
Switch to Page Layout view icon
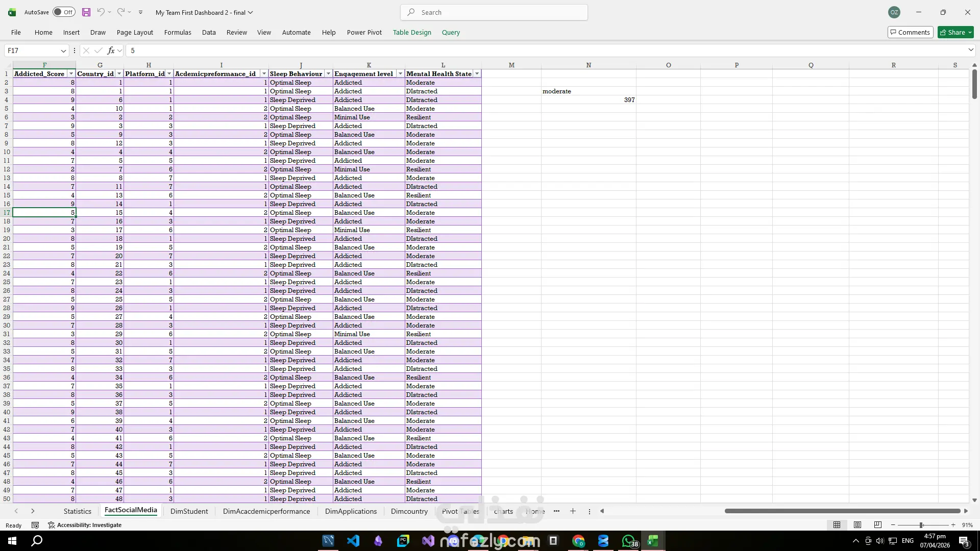coord(857,525)
